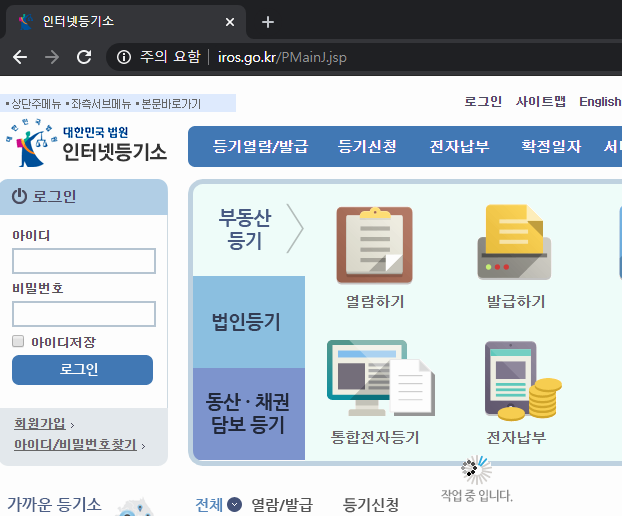
Task: Click the 본문바로가기 skip link
Action: coord(171,104)
